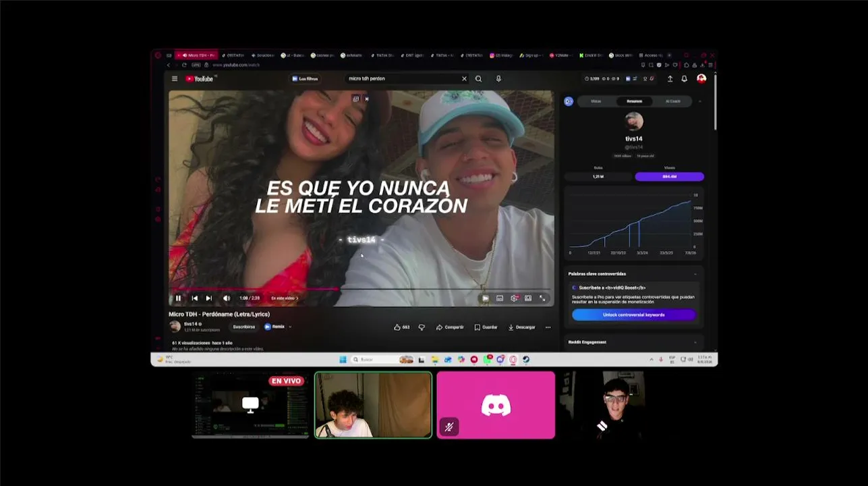
Task: Click the tivs14 watermark text on the video
Action: [x=361, y=240]
